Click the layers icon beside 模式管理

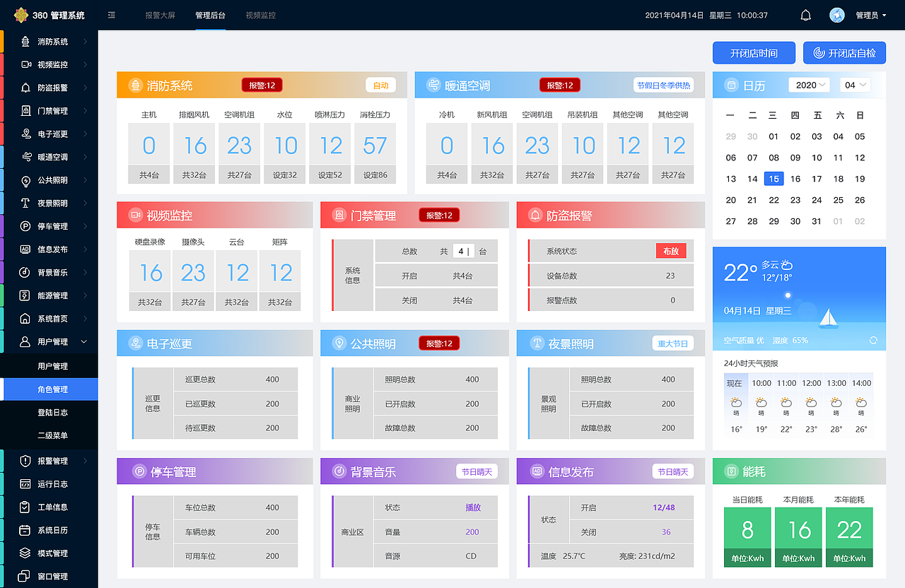pyautogui.click(x=25, y=553)
